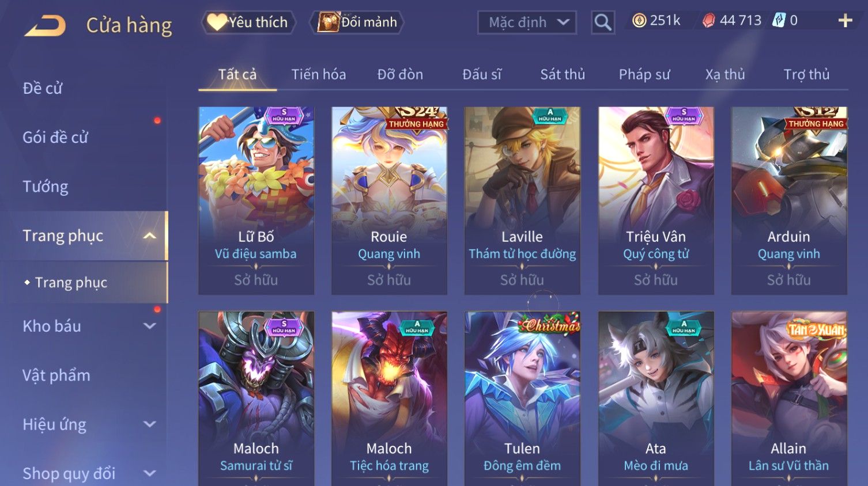
Task: Click the blue voucher currency icon
Action: coord(779,21)
